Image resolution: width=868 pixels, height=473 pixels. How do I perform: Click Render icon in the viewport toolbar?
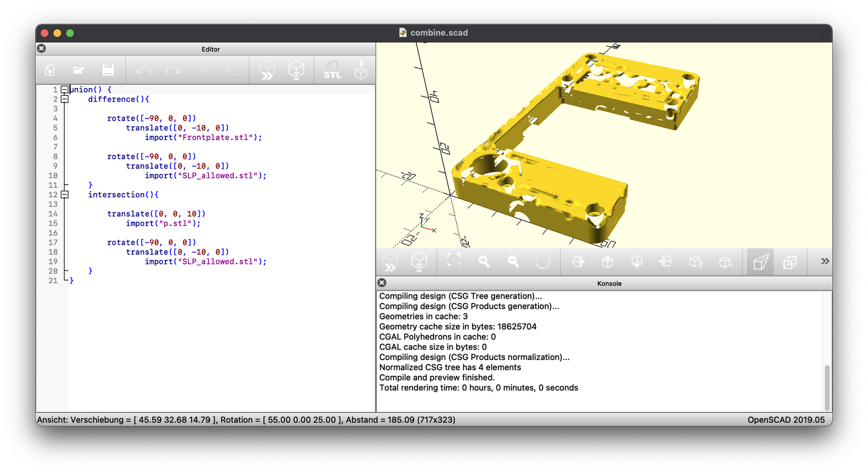tap(419, 262)
